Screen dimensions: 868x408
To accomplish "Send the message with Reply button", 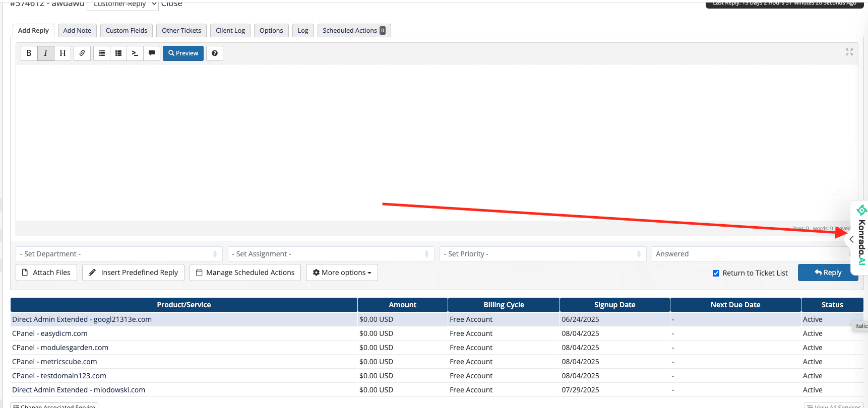I will tap(827, 273).
